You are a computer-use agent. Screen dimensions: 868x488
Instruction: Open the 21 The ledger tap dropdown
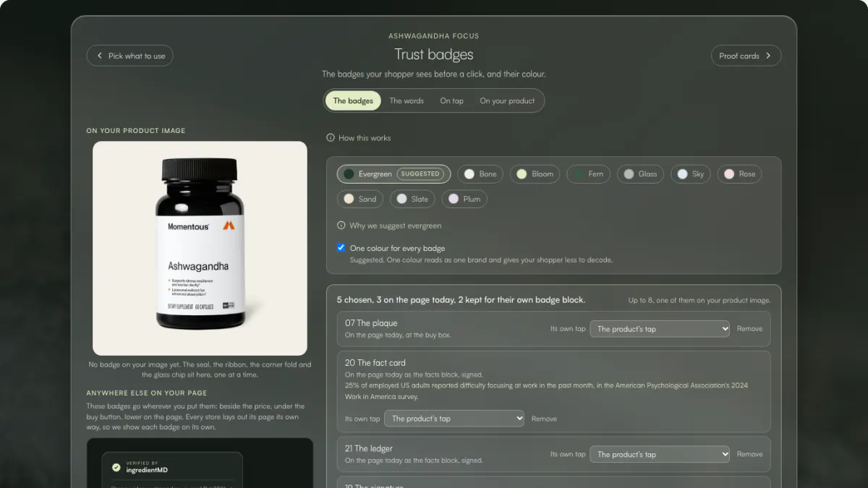pyautogui.click(x=660, y=454)
